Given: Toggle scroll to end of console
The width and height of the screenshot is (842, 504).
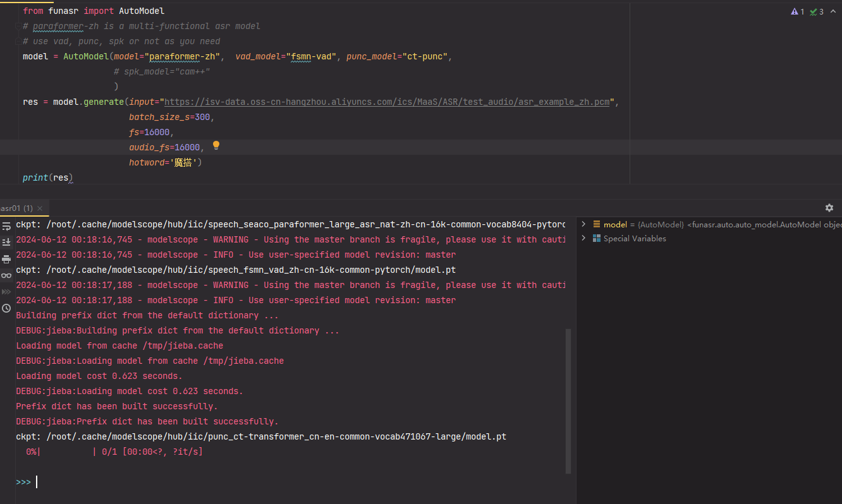Looking at the screenshot, I should tap(6, 242).
